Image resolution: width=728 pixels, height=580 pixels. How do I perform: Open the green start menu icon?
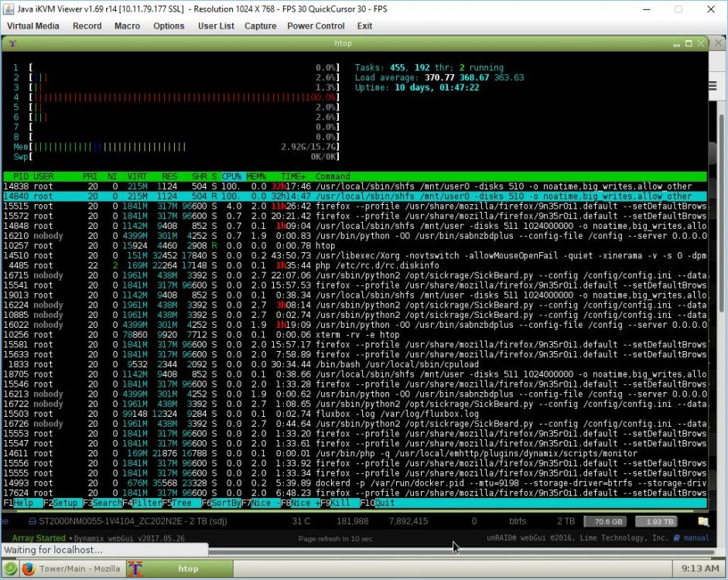10,568
